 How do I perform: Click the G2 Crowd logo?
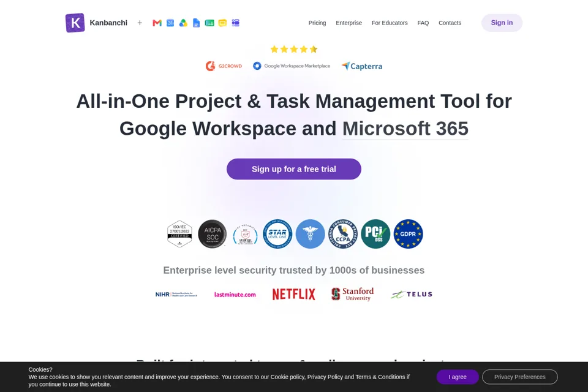pos(224,66)
